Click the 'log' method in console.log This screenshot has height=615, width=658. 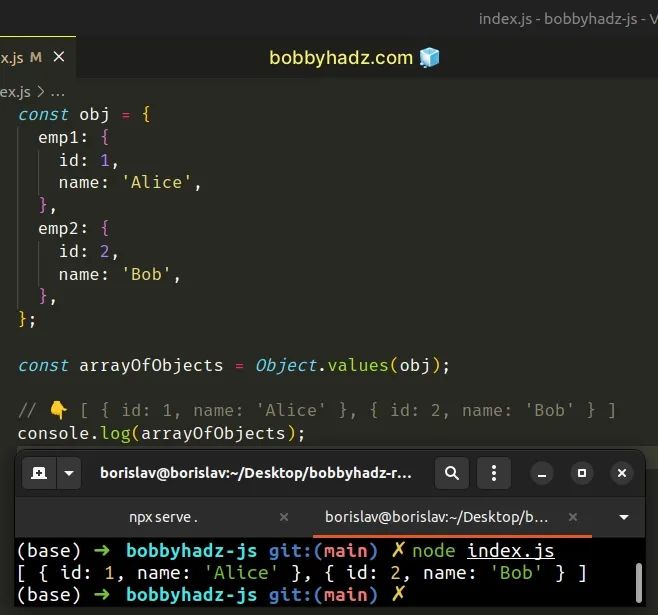click(x=115, y=434)
